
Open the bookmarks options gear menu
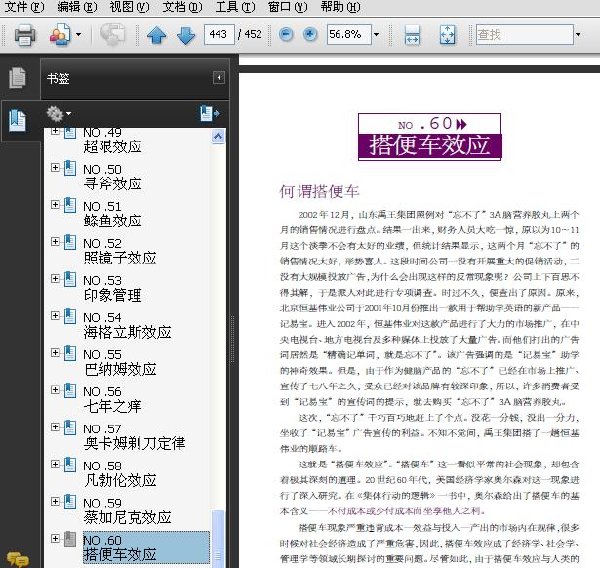[x=58, y=114]
